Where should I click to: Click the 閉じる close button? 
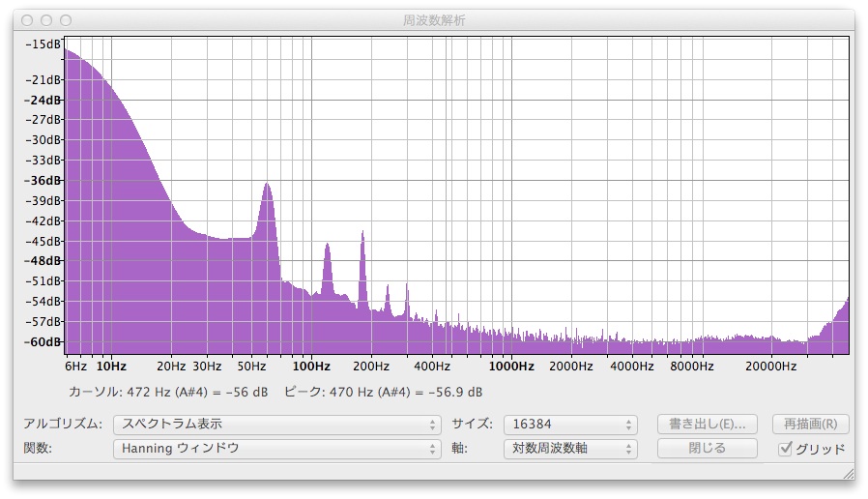click(707, 448)
